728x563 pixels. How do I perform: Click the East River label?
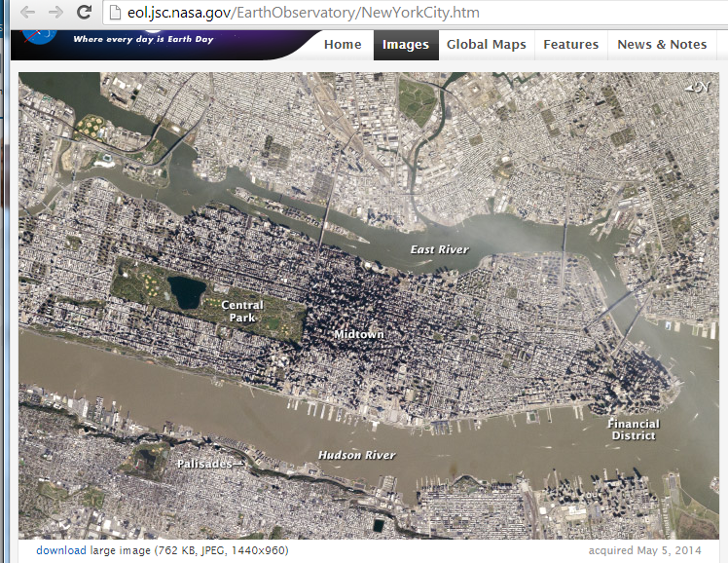439,249
